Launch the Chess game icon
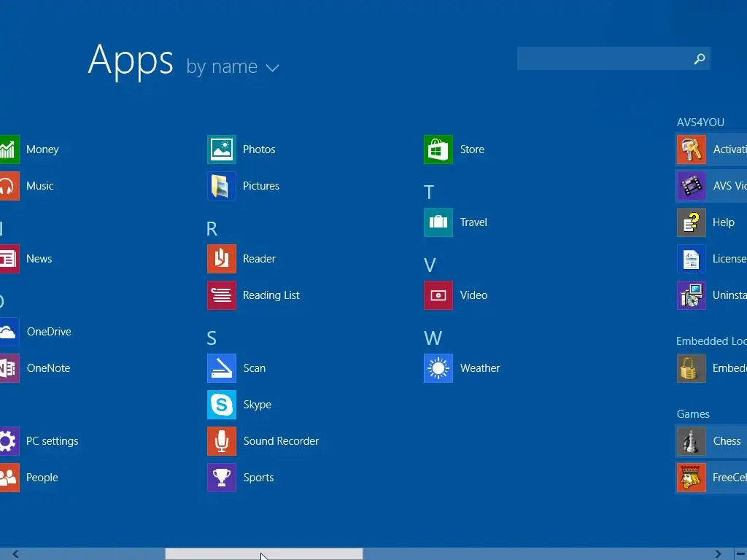The image size is (747, 560). click(692, 441)
